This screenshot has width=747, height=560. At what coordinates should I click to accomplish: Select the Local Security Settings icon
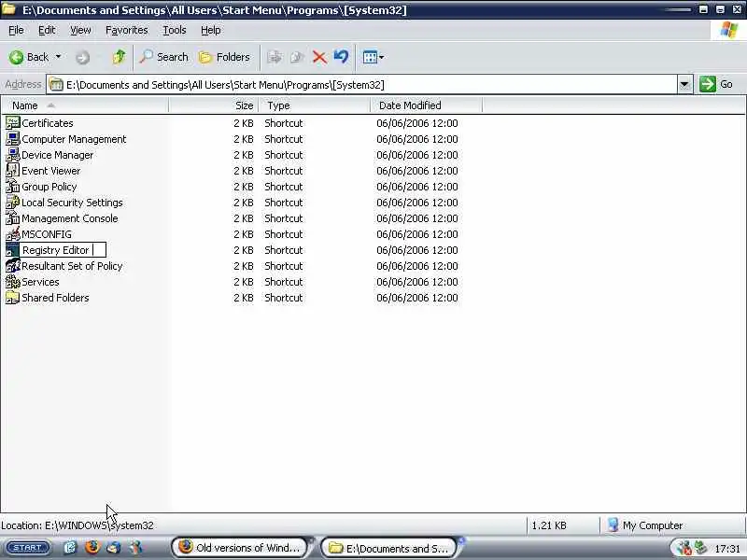click(12, 203)
